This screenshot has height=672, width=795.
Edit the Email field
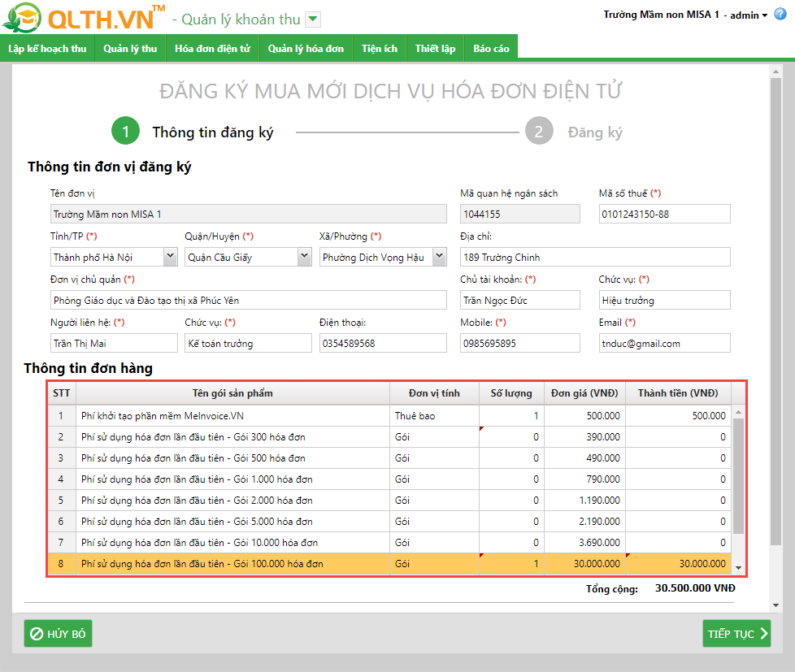click(x=664, y=343)
